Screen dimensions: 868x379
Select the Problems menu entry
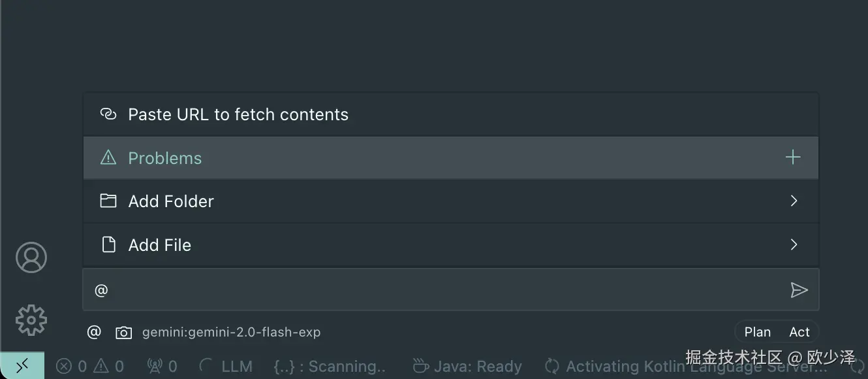(164, 158)
